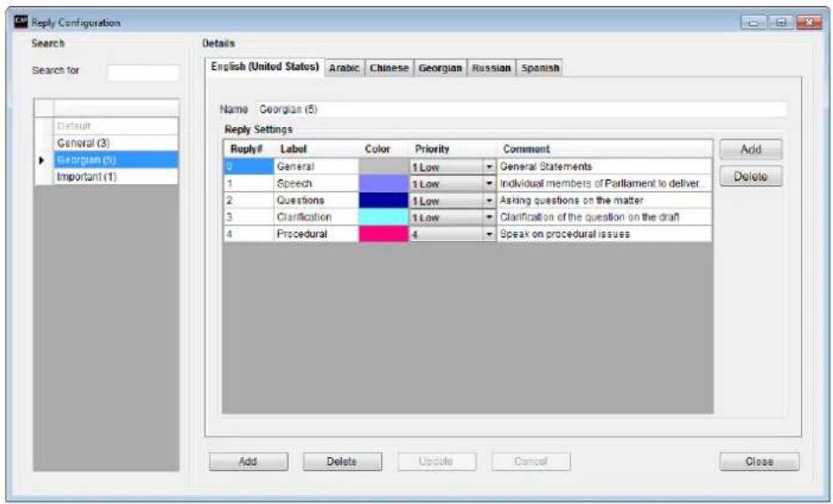Click the Reply Configuration app icon in title bar
833x504 pixels.
click(20, 21)
